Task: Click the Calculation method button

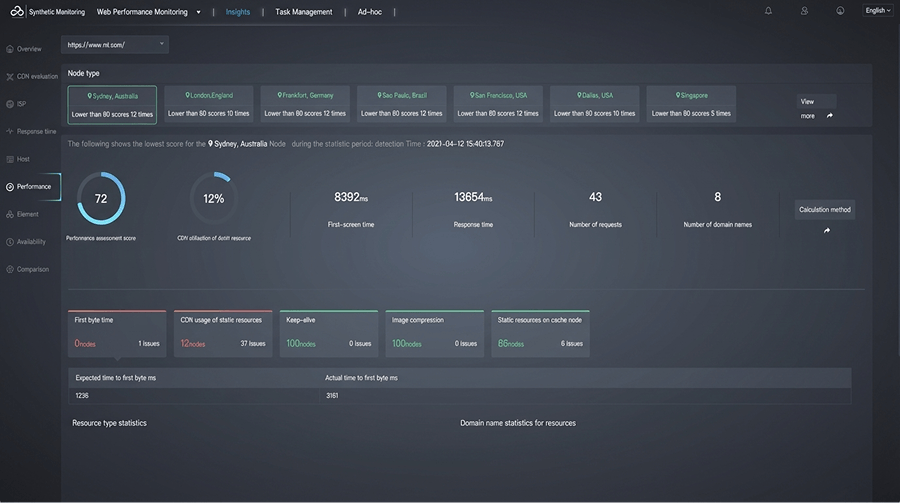Action: point(825,210)
